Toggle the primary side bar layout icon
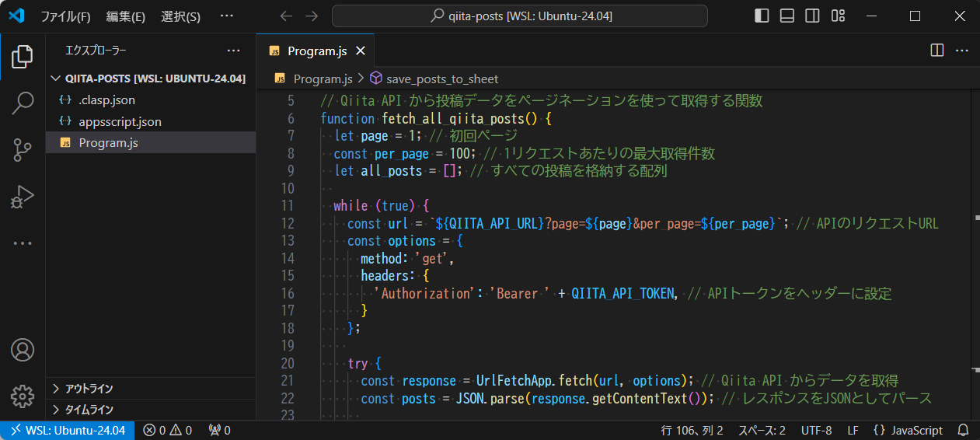 click(x=762, y=16)
